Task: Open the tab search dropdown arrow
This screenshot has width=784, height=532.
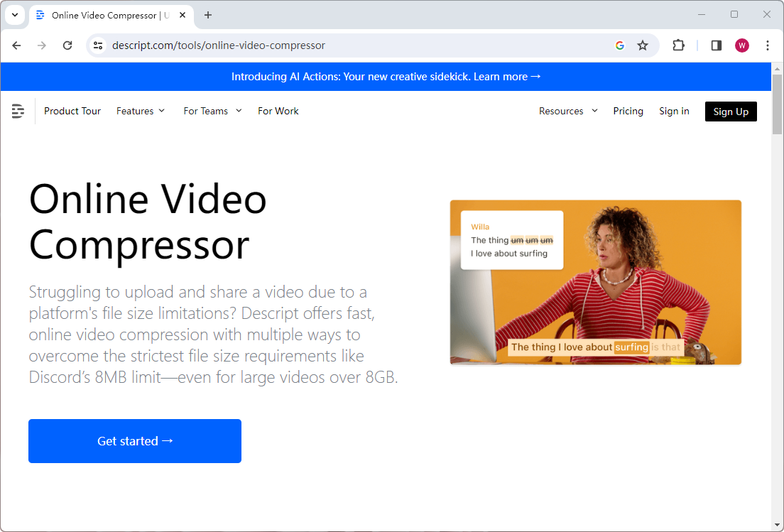Action: pos(15,15)
